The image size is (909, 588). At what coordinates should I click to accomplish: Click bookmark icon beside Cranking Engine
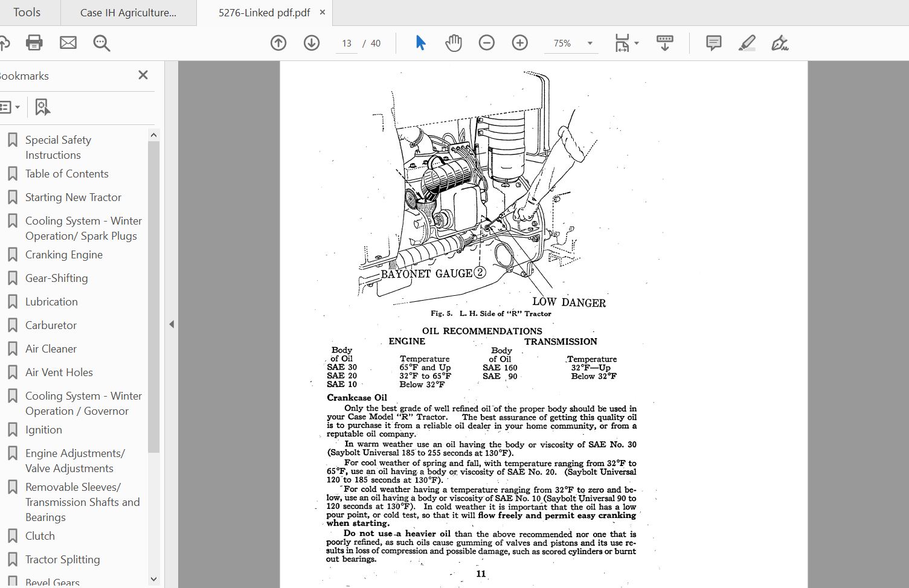click(12, 255)
